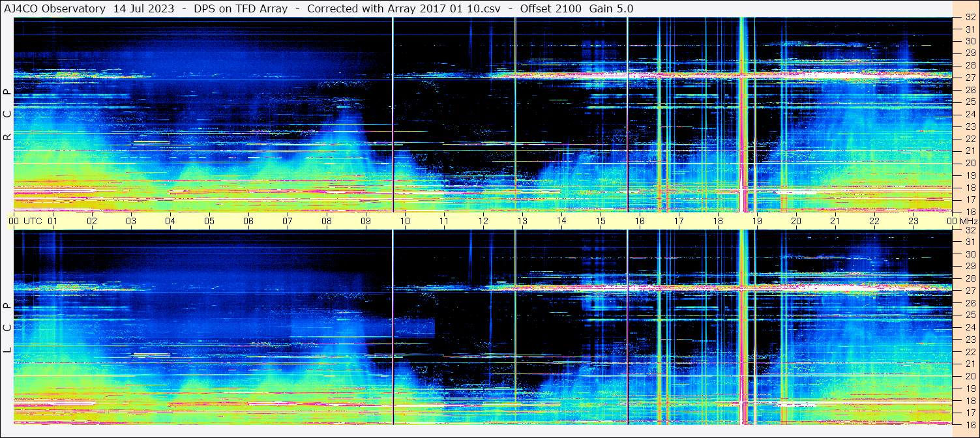The height and width of the screenshot is (438, 980).
Task: Select the 23 hour mark on time axis
Action: 913,221
